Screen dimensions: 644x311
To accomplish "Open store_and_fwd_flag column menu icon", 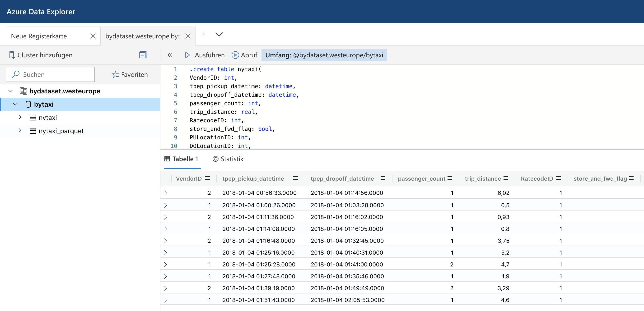I will tap(631, 178).
